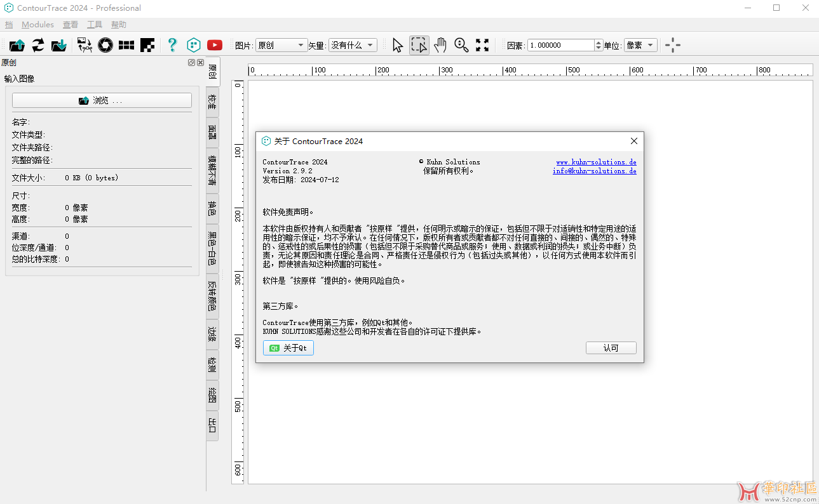Image resolution: width=819 pixels, height=504 pixels.
Task: Open the info@kuhn-solutions.de email link
Action: click(594, 171)
